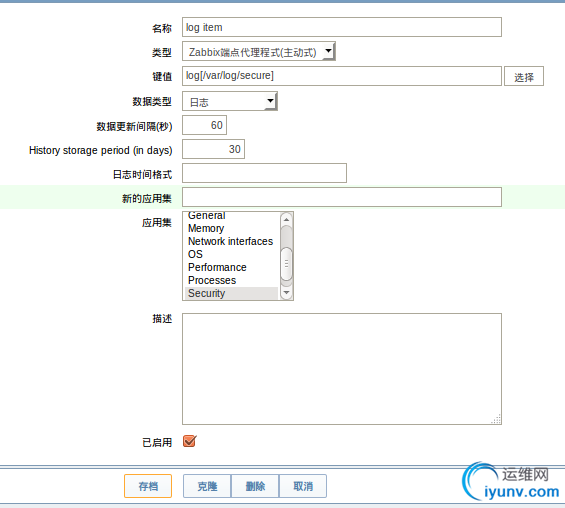The height and width of the screenshot is (508, 565).
Task: Click the 删除 delete button
Action: point(255,486)
